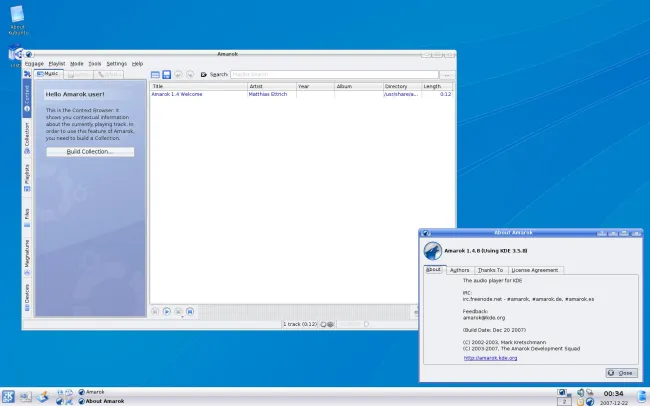Screen dimensions: 650x406
Task: Open the http://amarok.kde.org link
Action: (x=490, y=358)
